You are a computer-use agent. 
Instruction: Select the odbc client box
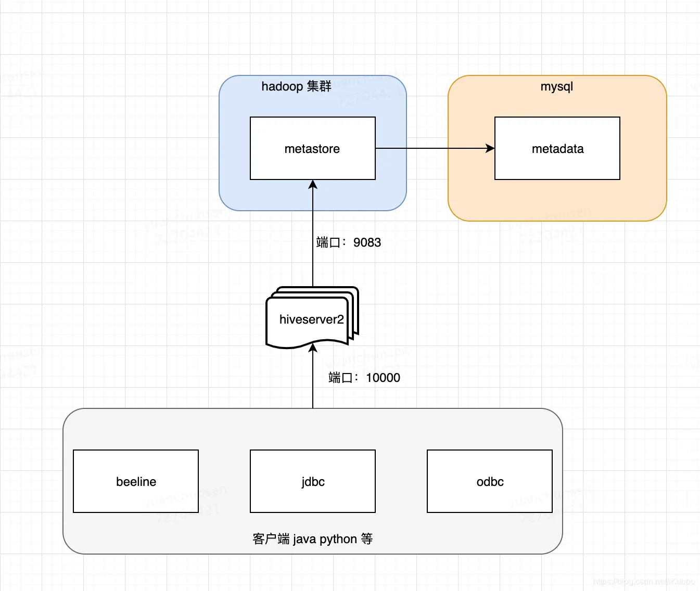tap(490, 481)
